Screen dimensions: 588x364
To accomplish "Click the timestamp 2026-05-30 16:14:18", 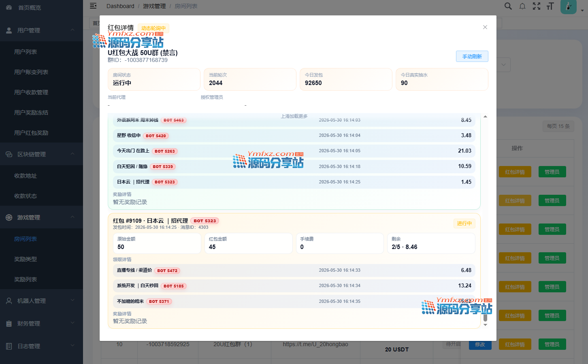I will (x=340, y=166).
